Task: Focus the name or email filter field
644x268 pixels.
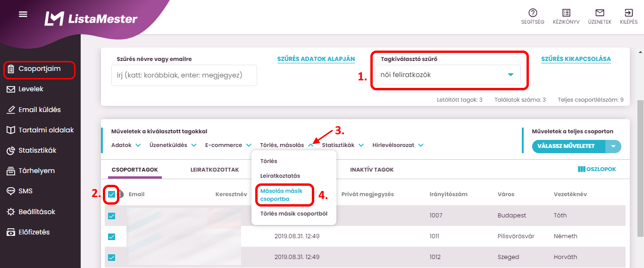Action: click(x=184, y=75)
